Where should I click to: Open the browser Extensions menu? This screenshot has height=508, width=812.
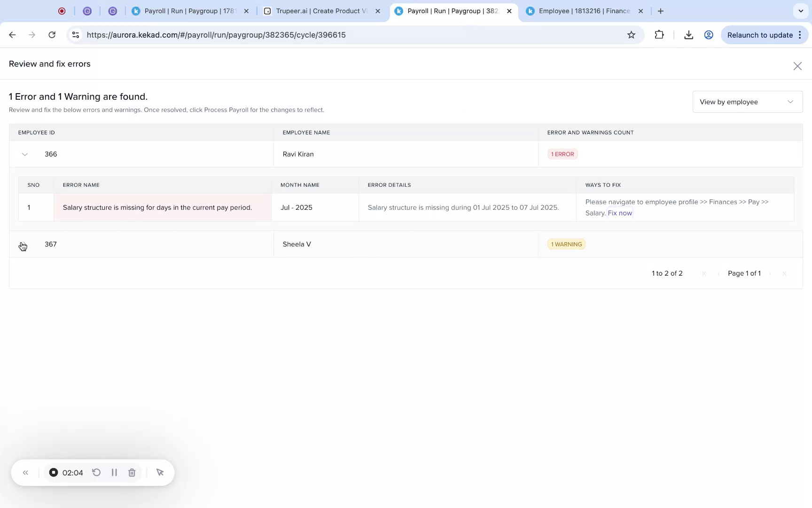coord(659,34)
